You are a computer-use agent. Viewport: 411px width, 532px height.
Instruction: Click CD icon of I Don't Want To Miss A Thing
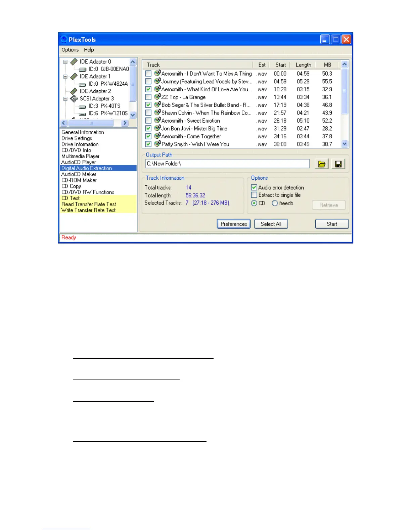[157, 73]
